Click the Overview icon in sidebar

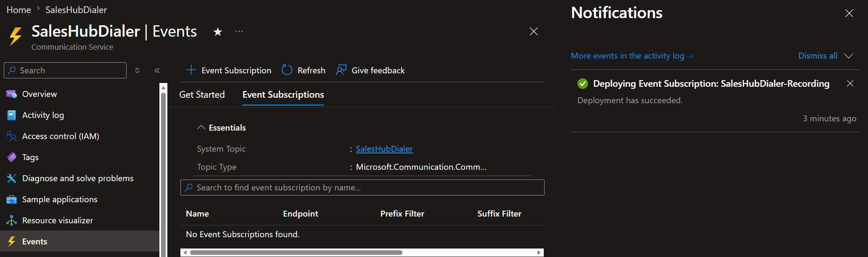pos(11,94)
